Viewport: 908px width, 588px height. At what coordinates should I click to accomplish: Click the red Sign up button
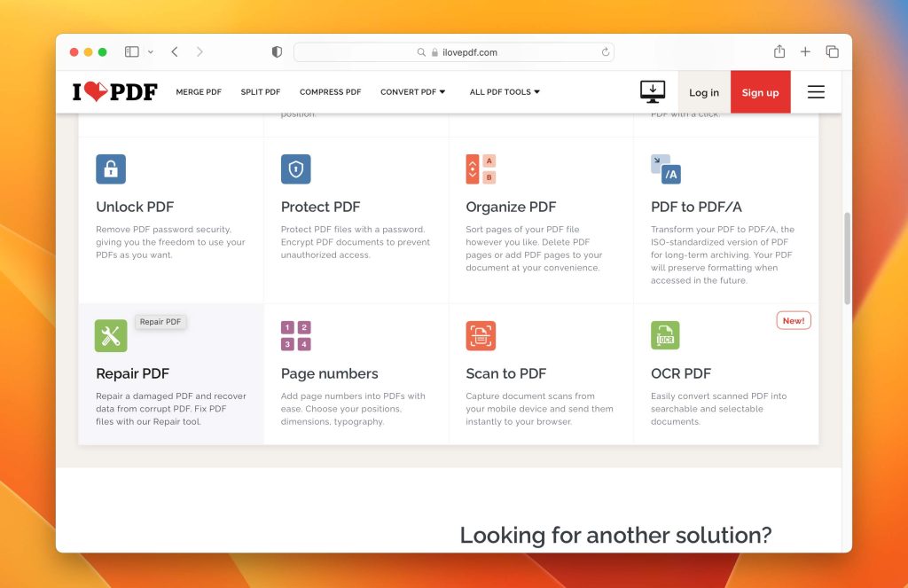760,92
